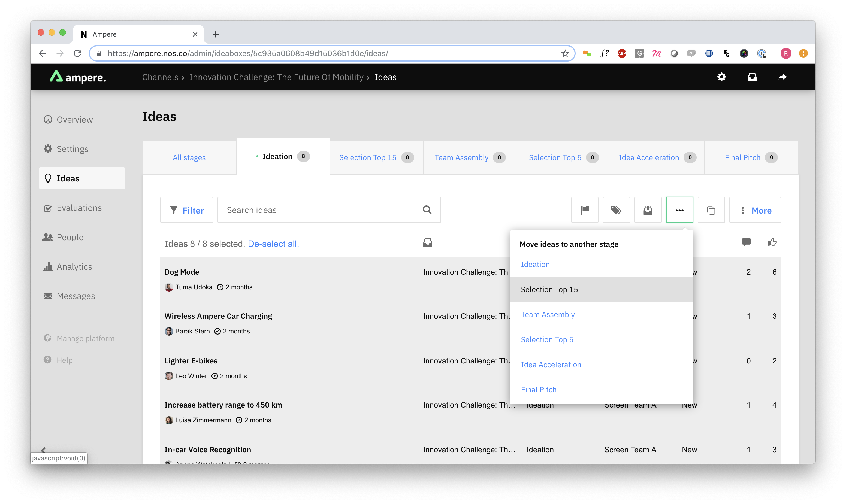Click Channels in the breadcrumb
The height and width of the screenshot is (504, 846).
(x=160, y=77)
